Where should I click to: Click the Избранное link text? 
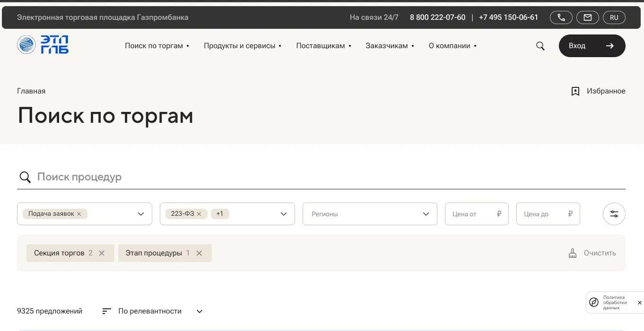coord(606,91)
